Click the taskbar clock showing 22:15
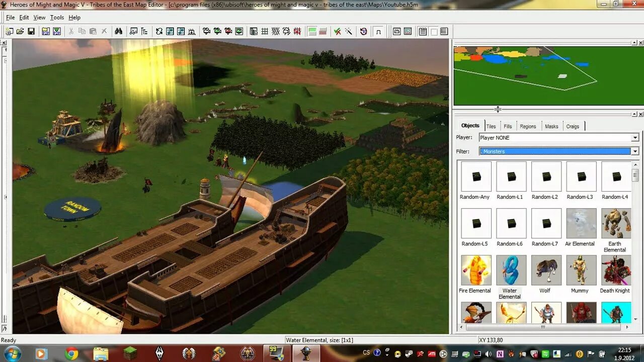 tap(625, 353)
